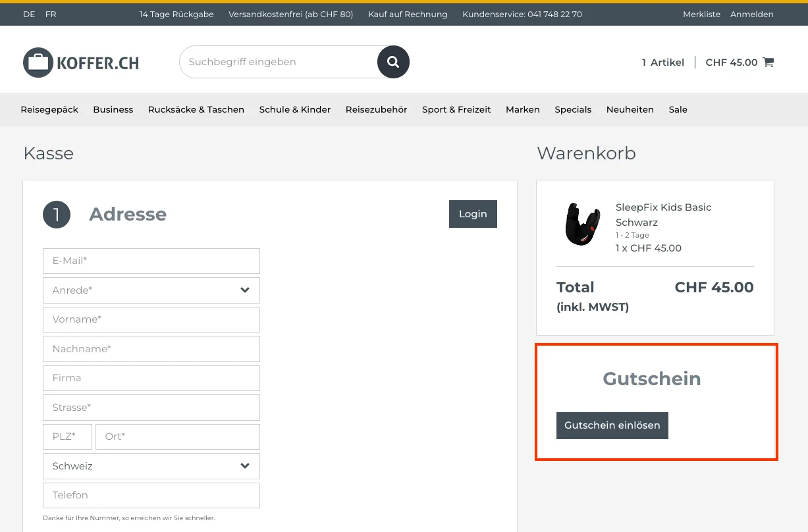Switch language to DE
This screenshot has height=532, width=808.
pos(29,14)
